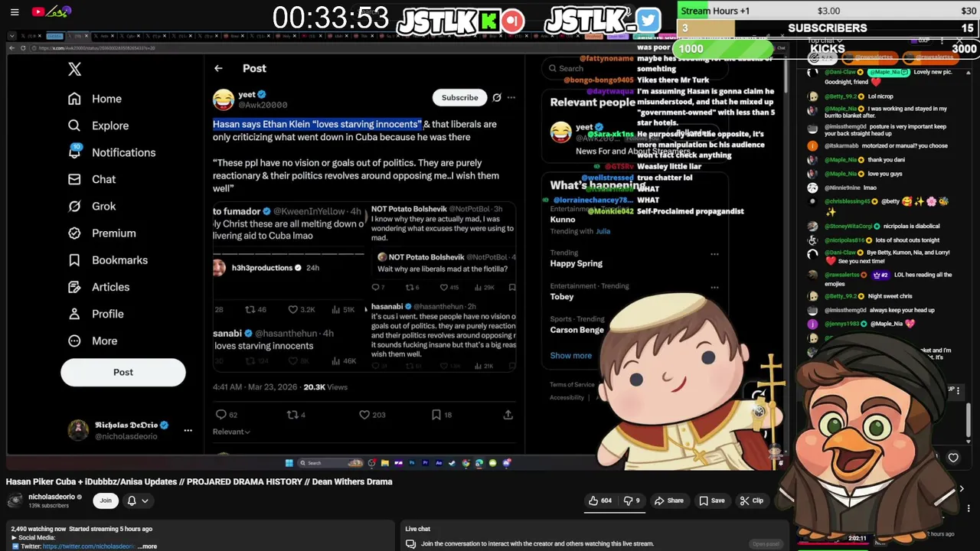Toggle the like button showing 604

click(x=599, y=500)
